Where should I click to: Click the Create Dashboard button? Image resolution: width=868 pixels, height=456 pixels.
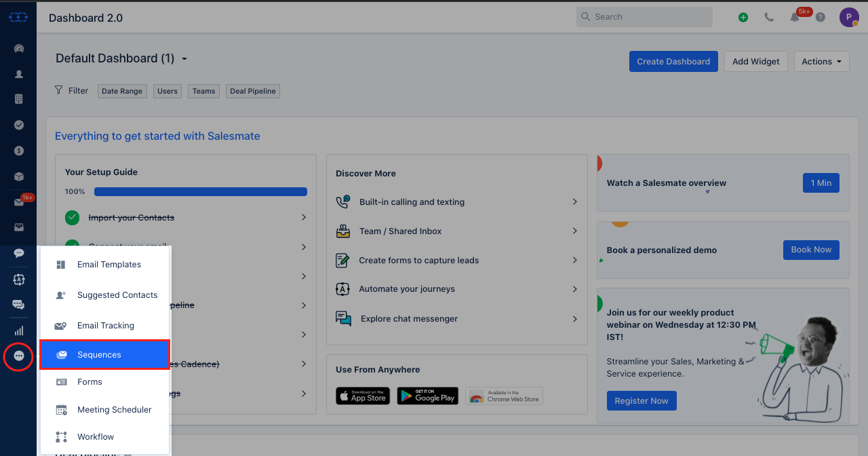[x=673, y=62]
